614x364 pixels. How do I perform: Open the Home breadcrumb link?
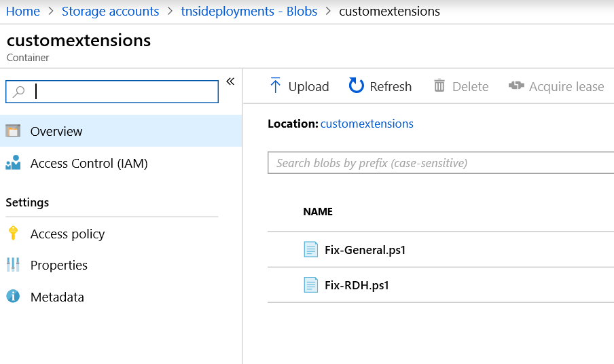(x=22, y=11)
